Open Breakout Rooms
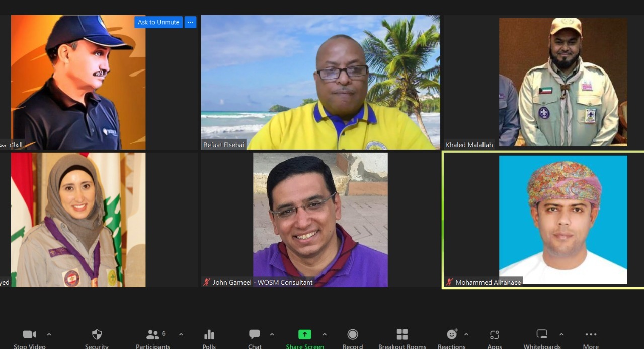 pos(402,335)
